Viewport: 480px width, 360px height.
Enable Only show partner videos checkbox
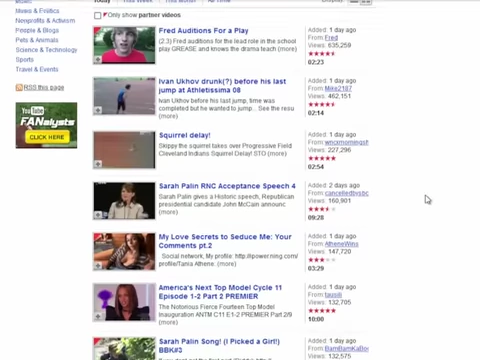(97, 15)
